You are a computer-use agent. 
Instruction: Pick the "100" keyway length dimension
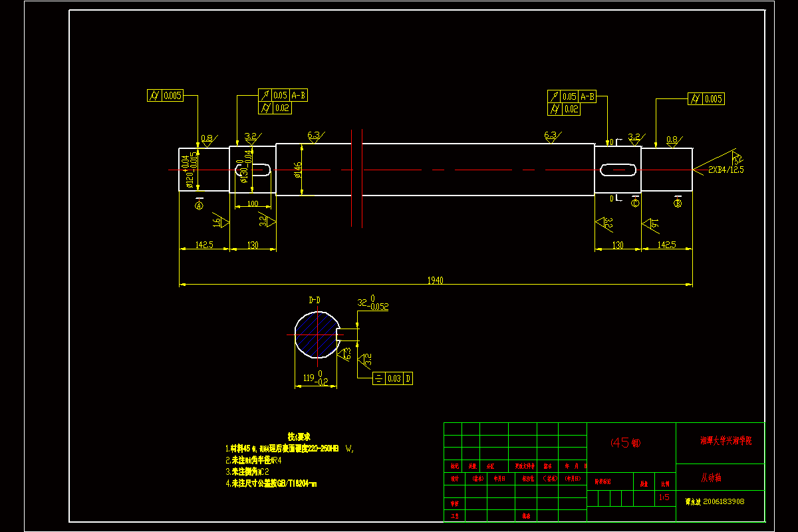(253, 203)
